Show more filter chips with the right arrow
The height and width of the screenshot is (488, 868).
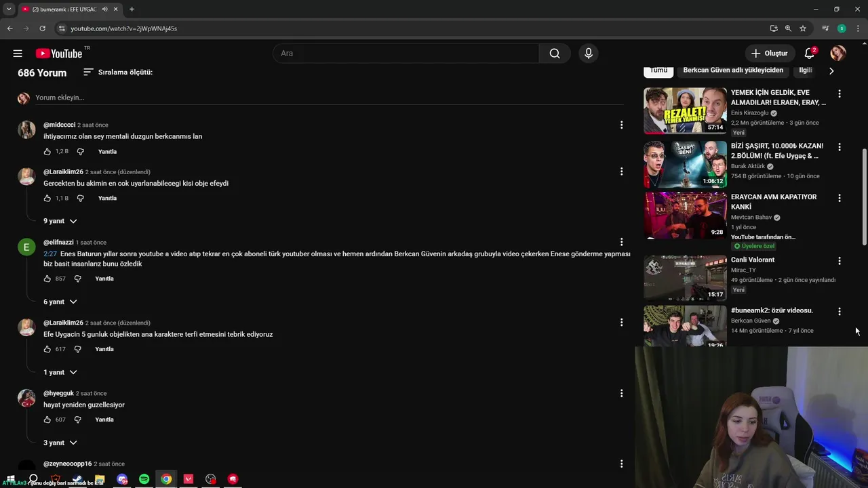831,70
